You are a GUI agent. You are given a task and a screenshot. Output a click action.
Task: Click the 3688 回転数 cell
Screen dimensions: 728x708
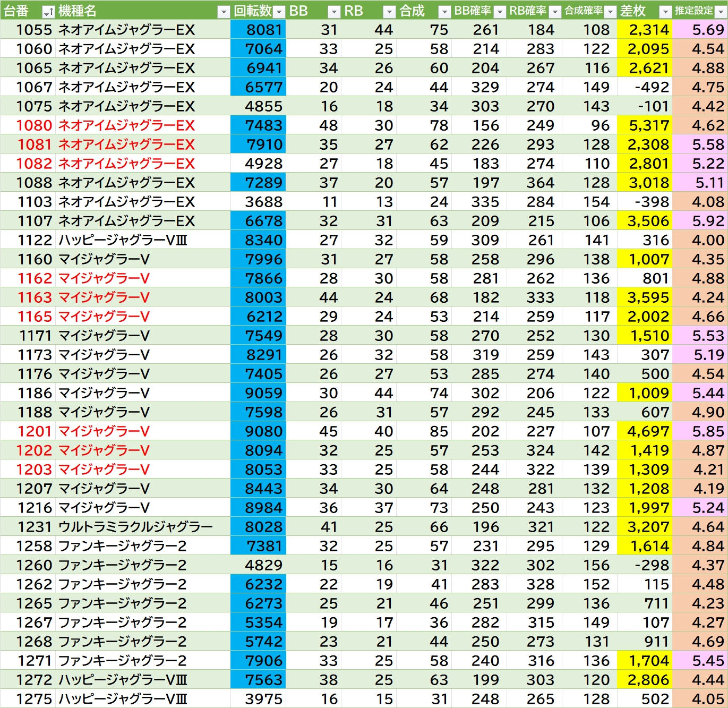[x=258, y=202]
